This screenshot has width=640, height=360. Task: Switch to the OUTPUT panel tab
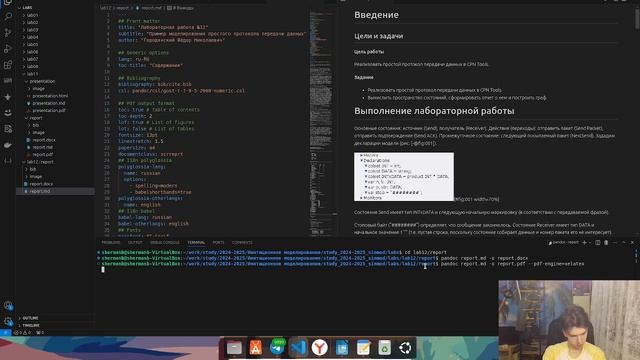135,242
